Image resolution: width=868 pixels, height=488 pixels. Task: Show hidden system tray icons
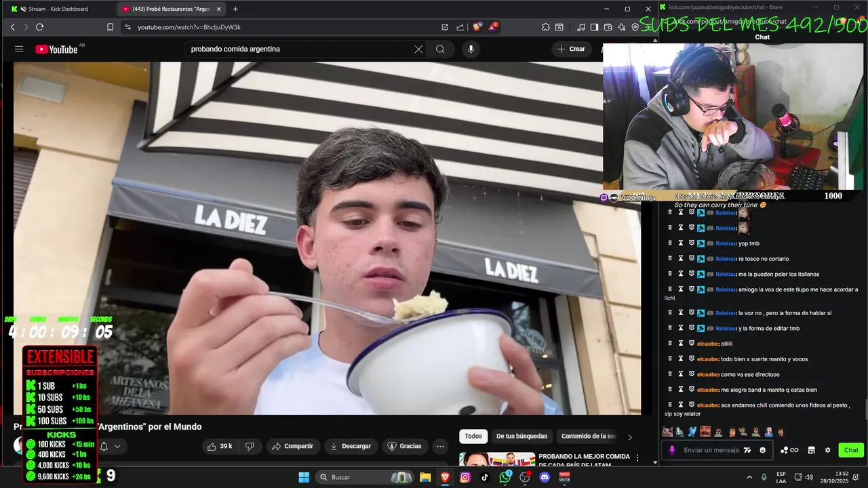click(x=749, y=477)
